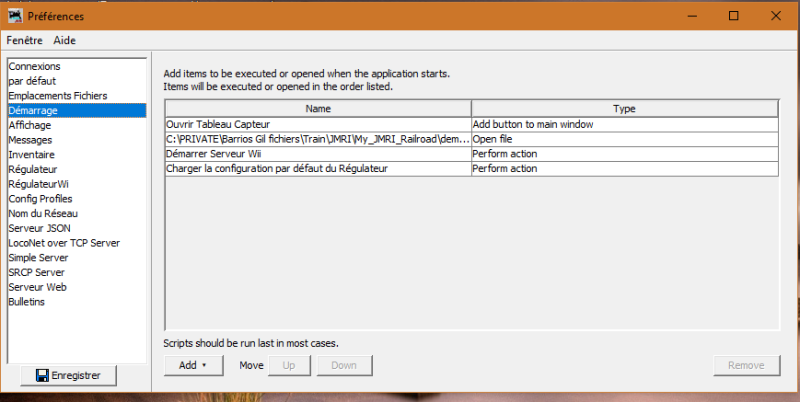Select Config Profiles in sidebar

(x=40, y=199)
